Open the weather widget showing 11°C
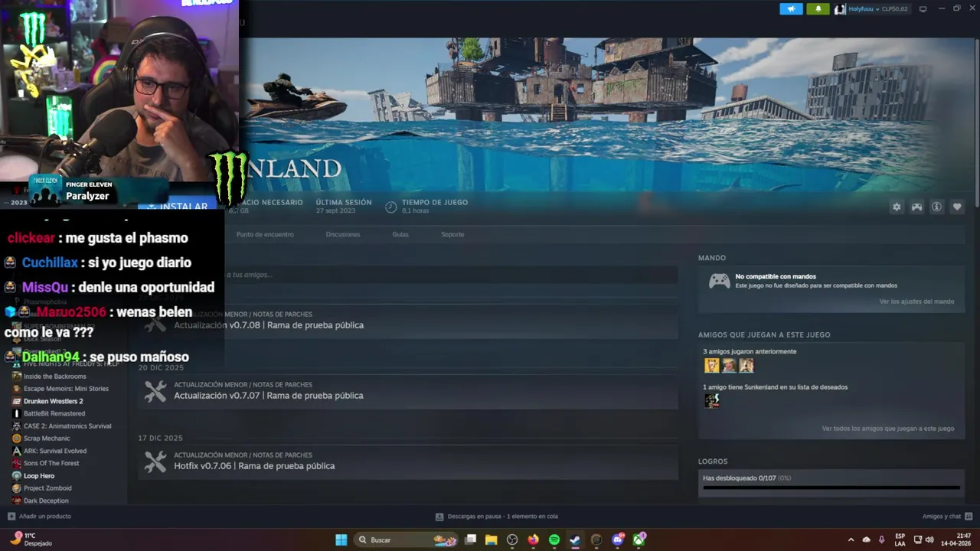This screenshot has height=551, width=980. 31,540
